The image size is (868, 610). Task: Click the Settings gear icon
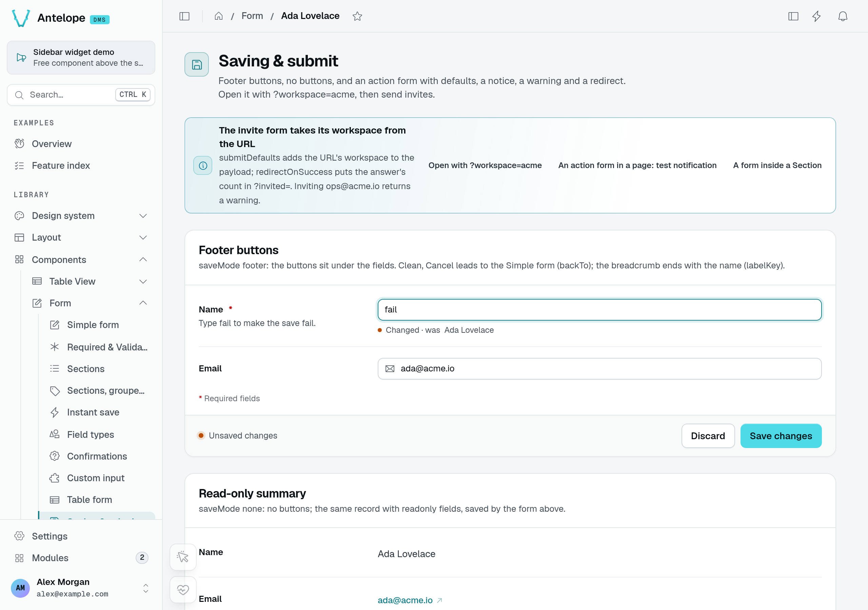coord(19,536)
